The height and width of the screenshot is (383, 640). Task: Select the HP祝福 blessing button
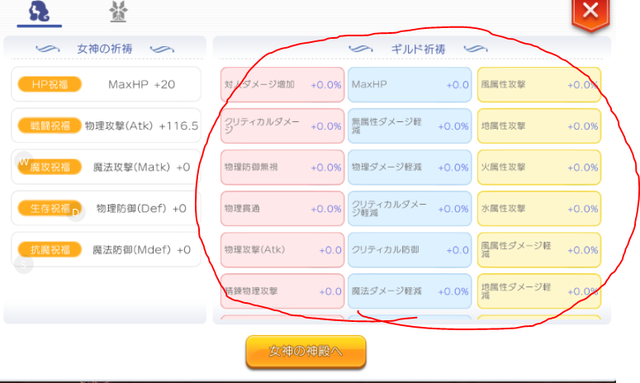(x=49, y=85)
